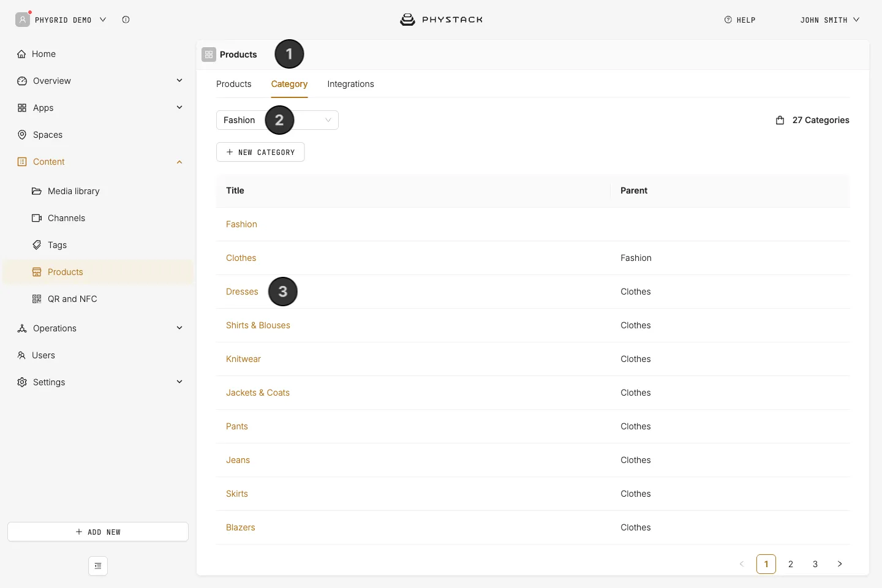Click the collapse sidebar icon button
The width and height of the screenshot is (882, 588).
click(x=98, y=566)
